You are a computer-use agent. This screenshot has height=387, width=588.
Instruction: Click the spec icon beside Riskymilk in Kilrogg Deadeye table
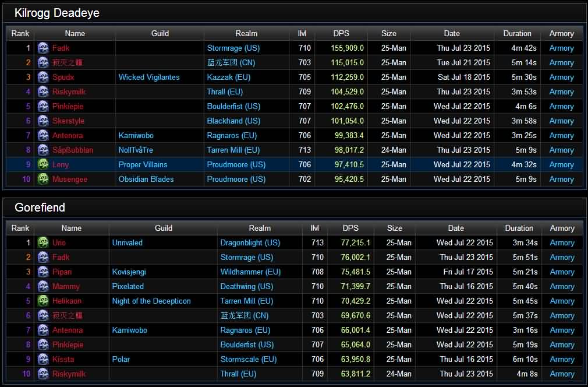43,92
